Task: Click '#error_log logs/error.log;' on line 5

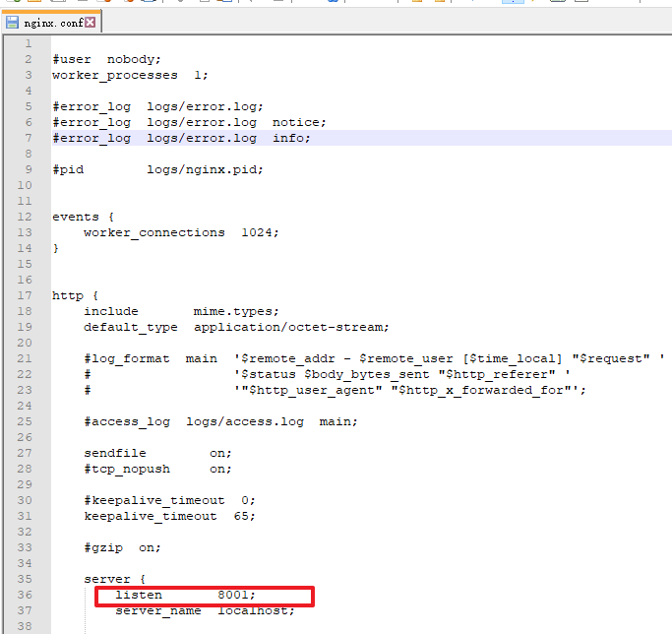Action: [157, 106]
